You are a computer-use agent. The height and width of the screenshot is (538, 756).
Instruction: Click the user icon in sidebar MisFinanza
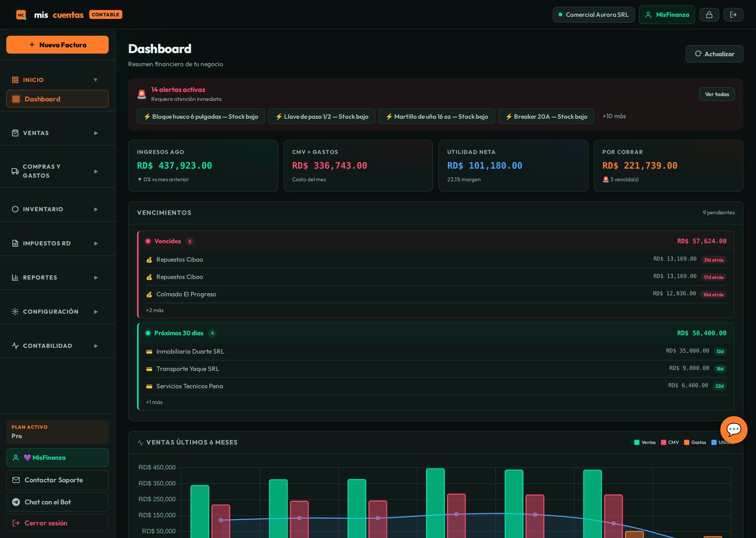pos(16,458)
